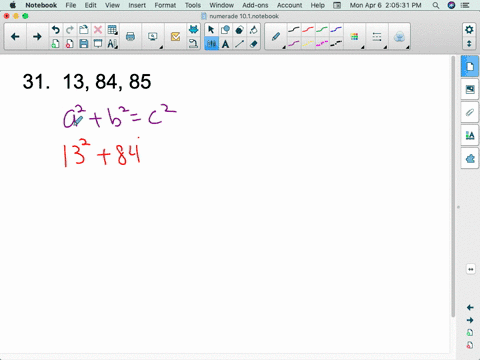Show the screen shade
Viewport: 480px width, 360px height.
[x=98, y=44]
